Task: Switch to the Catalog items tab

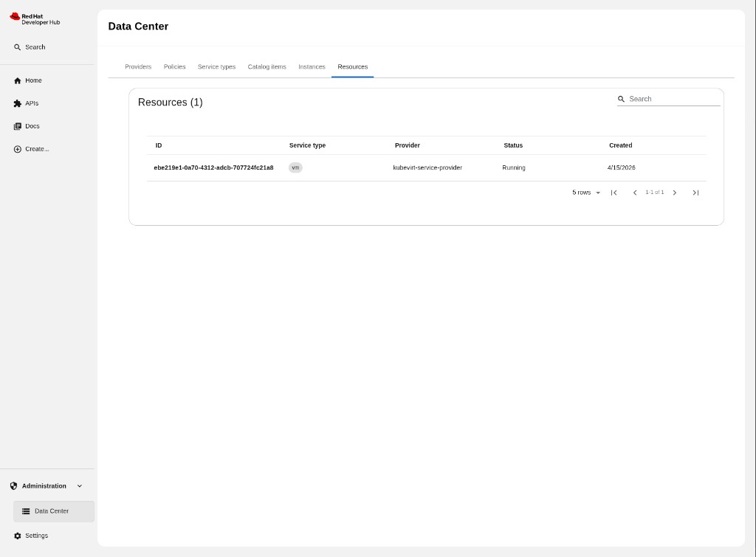Action: tap(267, 67)
